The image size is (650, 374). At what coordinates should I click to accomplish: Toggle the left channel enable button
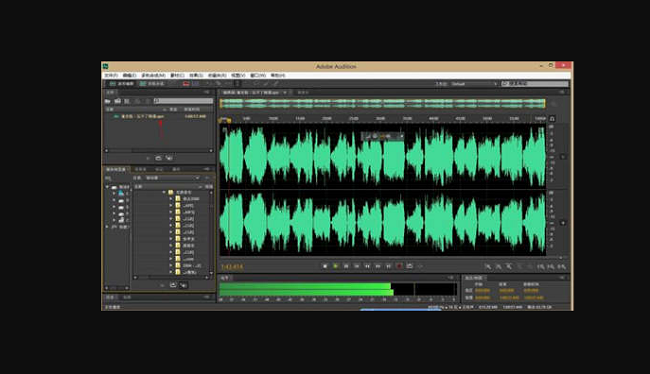tap(563, 157)
